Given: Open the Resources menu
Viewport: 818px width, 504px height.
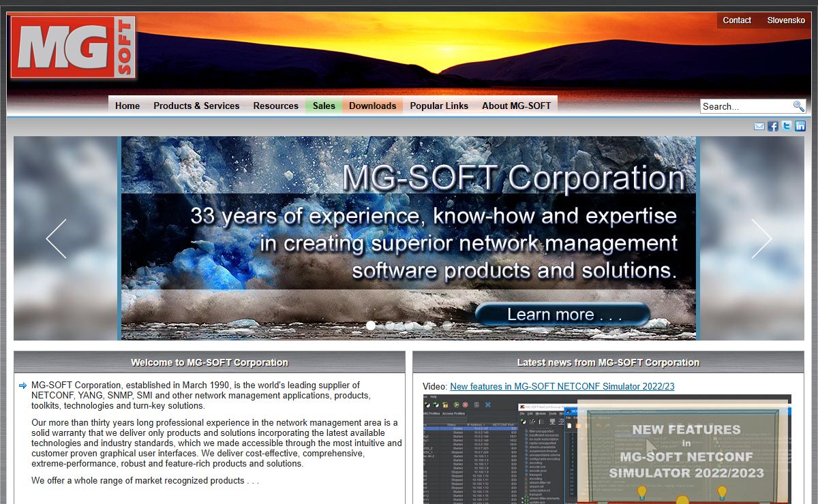Looking at the screenshot, I should 275,106.
